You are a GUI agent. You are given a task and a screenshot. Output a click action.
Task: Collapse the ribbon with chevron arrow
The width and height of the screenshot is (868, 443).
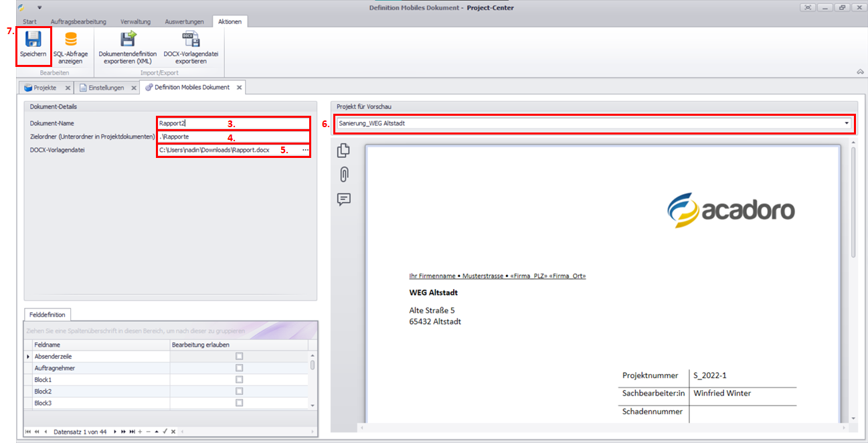(x=859, y=72)
